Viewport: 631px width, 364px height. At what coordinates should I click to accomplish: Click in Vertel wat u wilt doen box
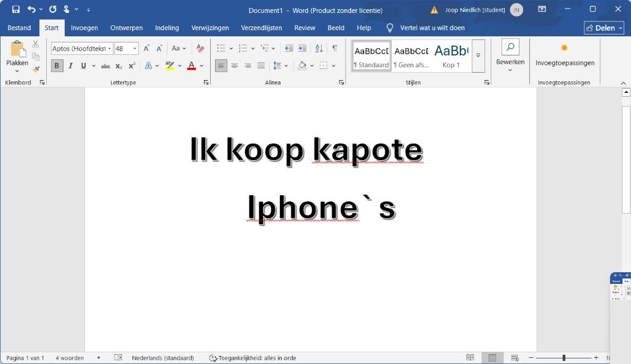(x=432, y=28)
